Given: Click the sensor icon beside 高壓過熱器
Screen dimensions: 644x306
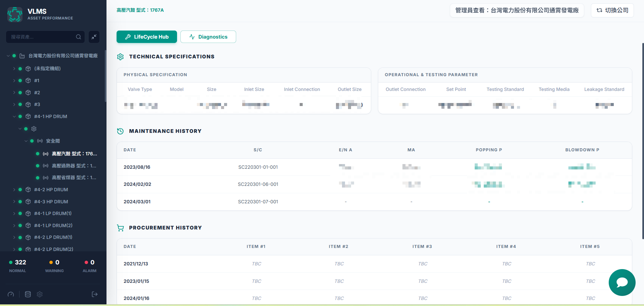Looking at the screenshot, I should click(x=46, y=166).
